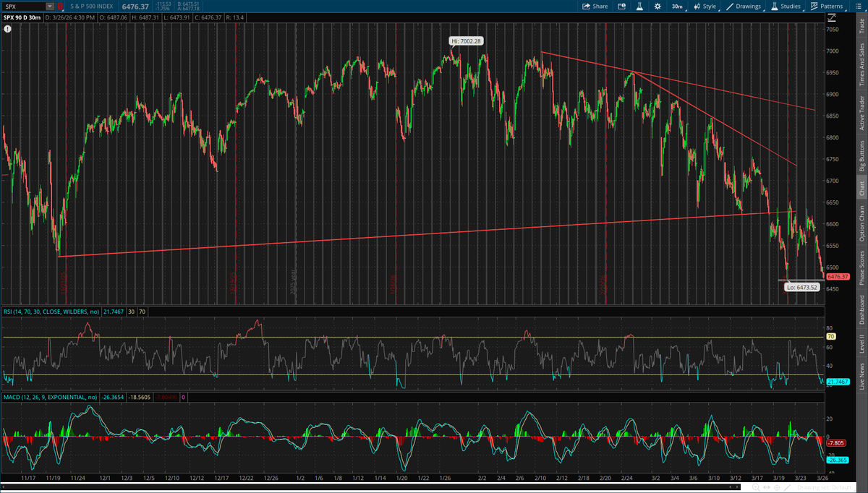Screen dimensions: 868x493
Task: Click the S & P 500 INDEX description
Action: (x=91, y=6)
